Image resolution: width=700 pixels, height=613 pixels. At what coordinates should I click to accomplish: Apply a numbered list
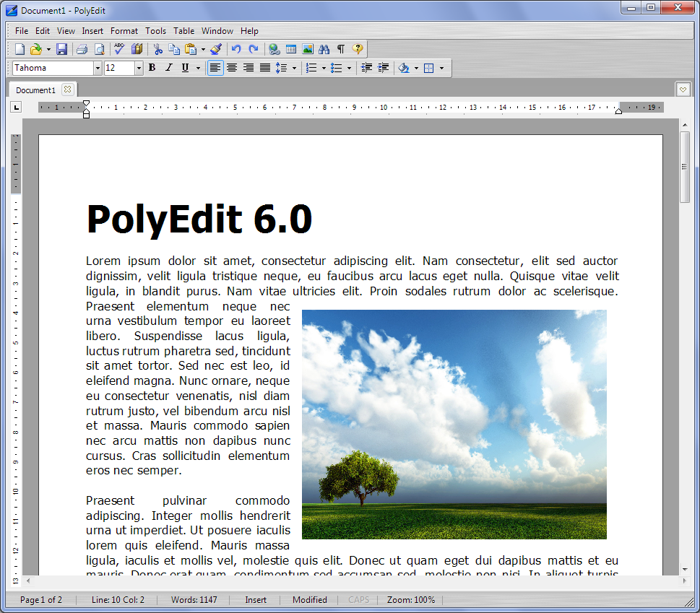coord(311,68)
